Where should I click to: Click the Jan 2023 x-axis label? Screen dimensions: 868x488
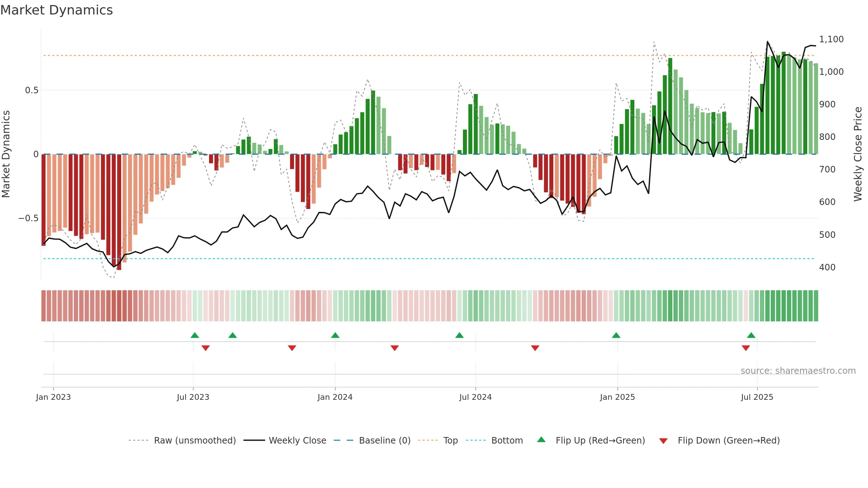[x=54, y=397]
